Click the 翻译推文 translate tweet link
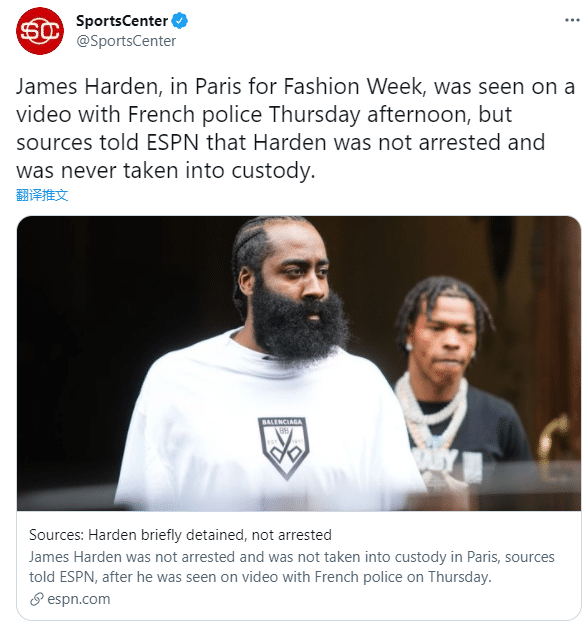 [42, 195]
